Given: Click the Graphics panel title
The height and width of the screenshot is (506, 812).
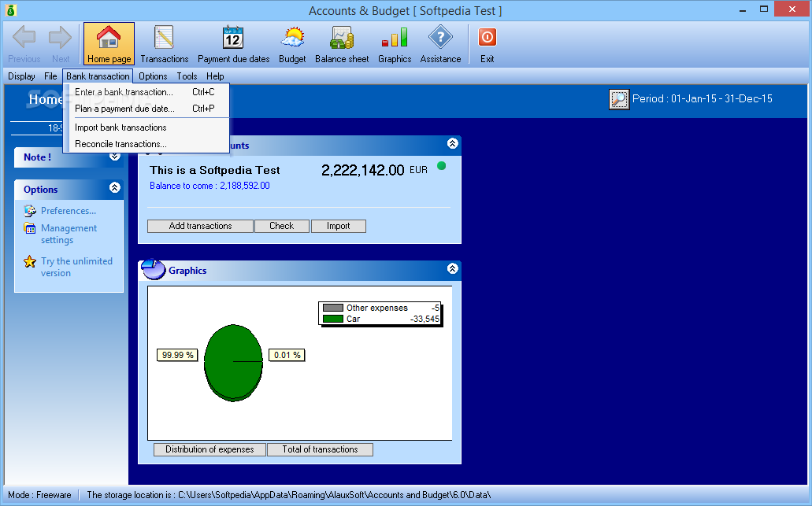Looking at the screenshot, I should pos(187,271).
